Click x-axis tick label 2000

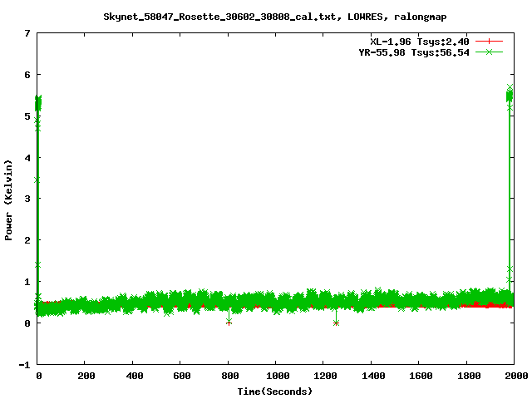[516, 376]
